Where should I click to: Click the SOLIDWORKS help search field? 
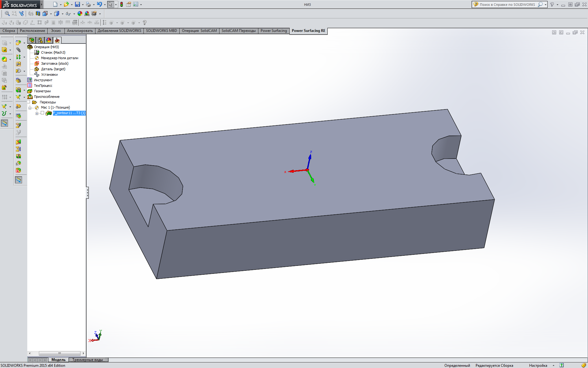[507, 5]
